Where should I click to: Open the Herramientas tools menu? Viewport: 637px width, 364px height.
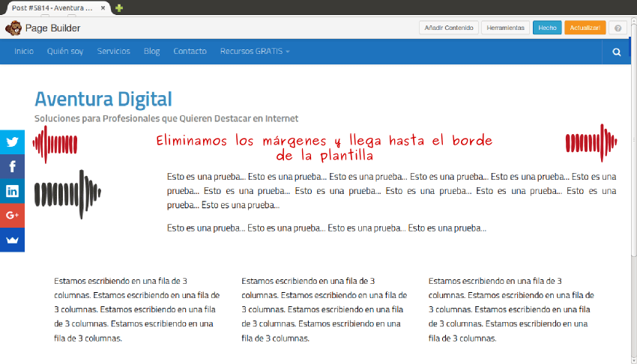click(505, 28)
